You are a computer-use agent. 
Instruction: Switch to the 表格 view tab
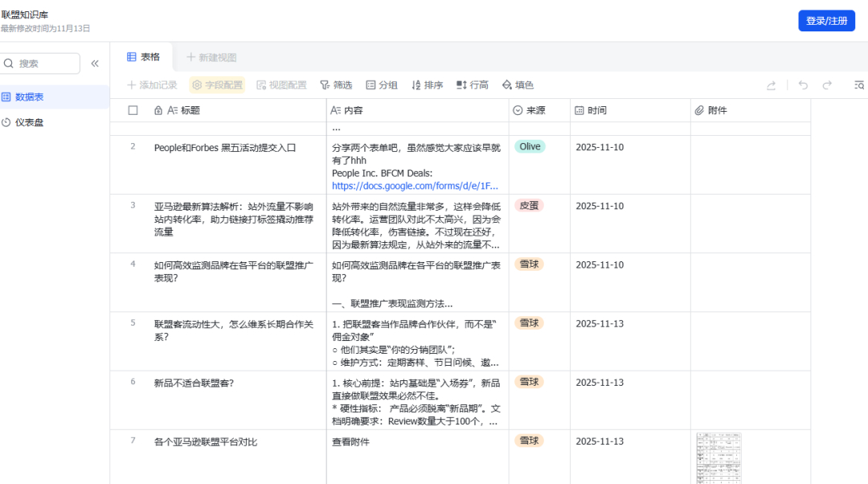pos(143,57)
